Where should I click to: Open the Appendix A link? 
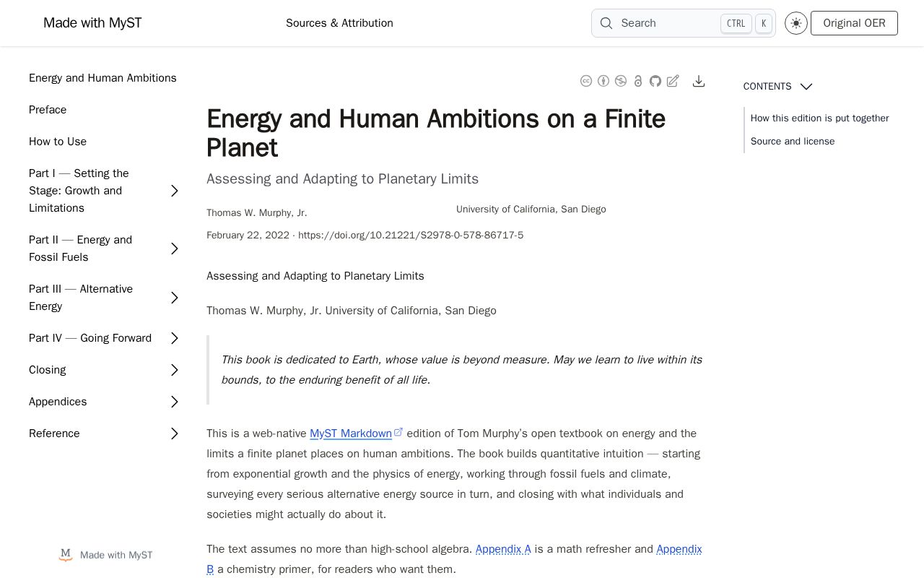(x=503, y=549)
